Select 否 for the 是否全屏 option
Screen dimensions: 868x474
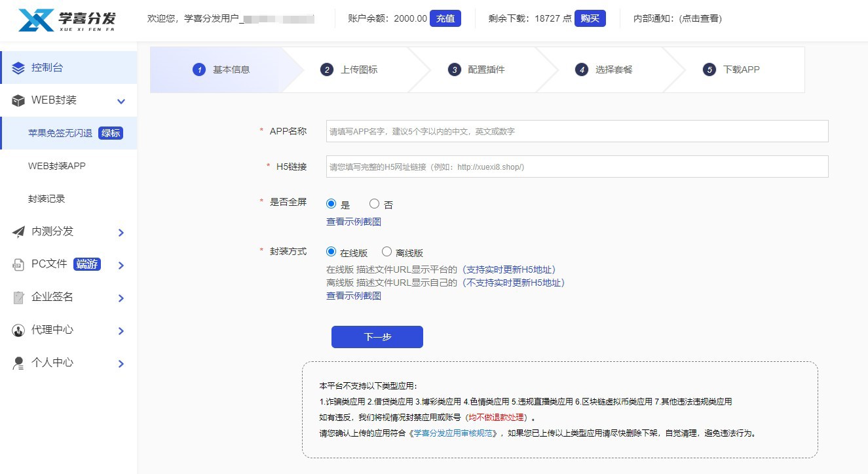(x=375, y=204)
